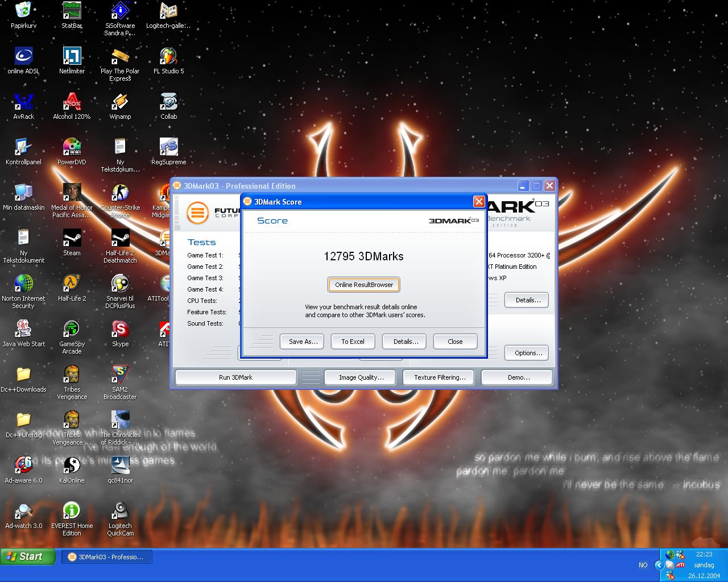Viewport: 728px width, 582px height.
Task: Launch Ad-aware 6.0 shortcut
Action: tap(23, 469)
